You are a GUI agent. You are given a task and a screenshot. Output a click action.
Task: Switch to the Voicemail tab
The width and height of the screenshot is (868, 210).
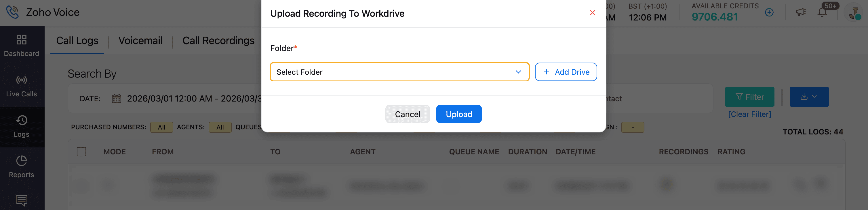tap(140, 40)
